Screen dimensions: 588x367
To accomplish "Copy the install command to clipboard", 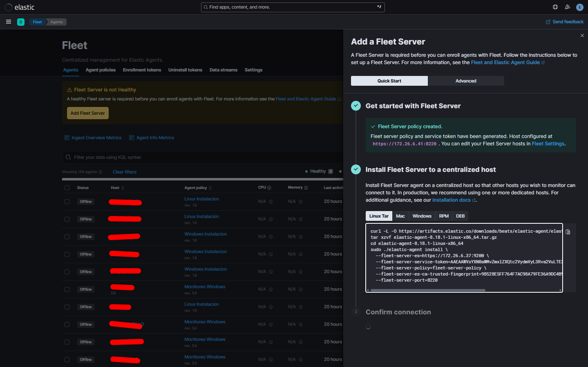I will click(568, 232).
